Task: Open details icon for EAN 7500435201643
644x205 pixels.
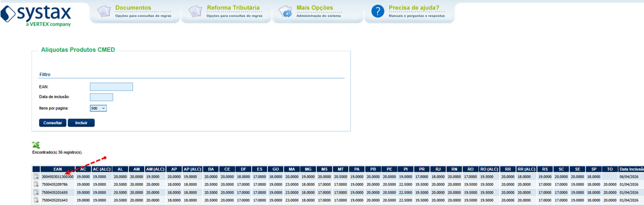Action: 36,200
